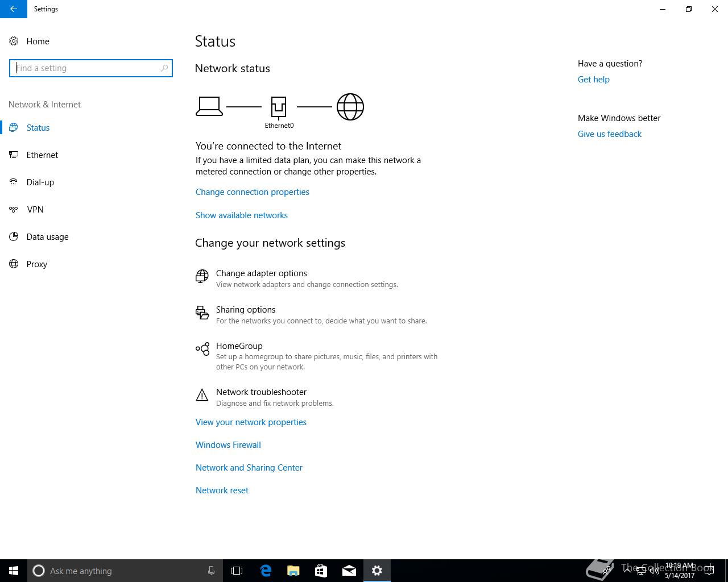The image size is (728, 582).
Task: Click the Network troubleshooter warning icon
Action: coord(202,395)
